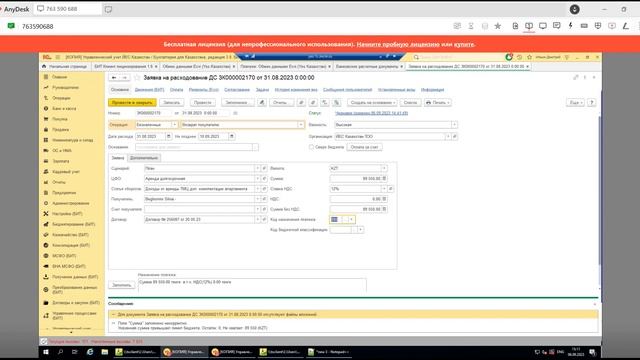Open Настройки (БИТ) section
Screen dimensions: 640x360
(x=67, y=214)
